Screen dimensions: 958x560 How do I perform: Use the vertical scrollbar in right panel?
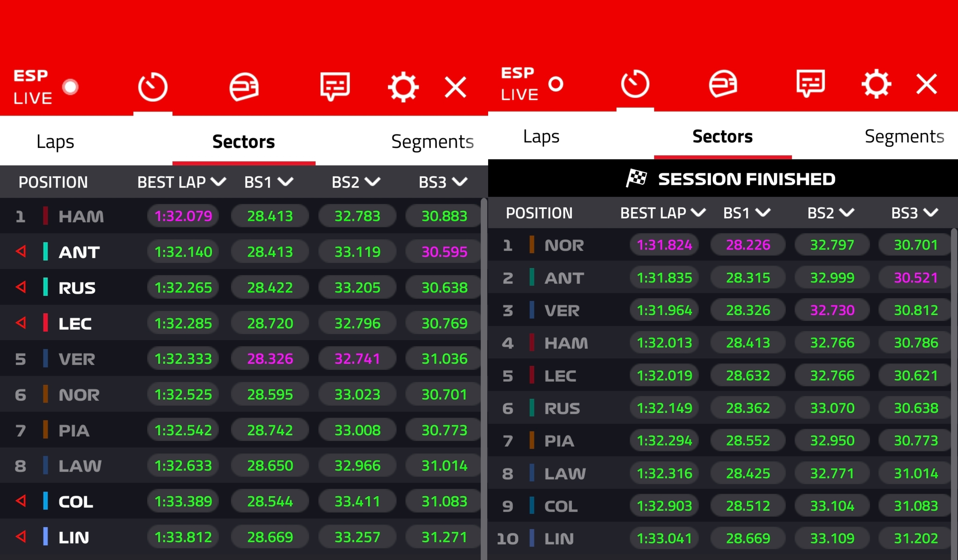click(954, 394)
